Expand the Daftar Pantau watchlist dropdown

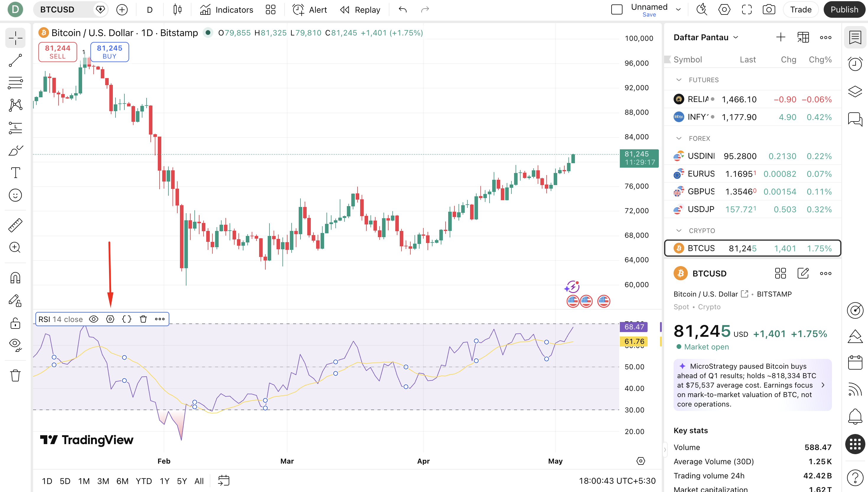[706, 37]
